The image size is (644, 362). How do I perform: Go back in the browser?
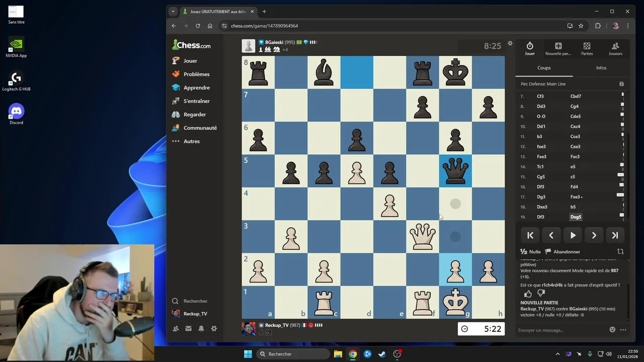174,26
